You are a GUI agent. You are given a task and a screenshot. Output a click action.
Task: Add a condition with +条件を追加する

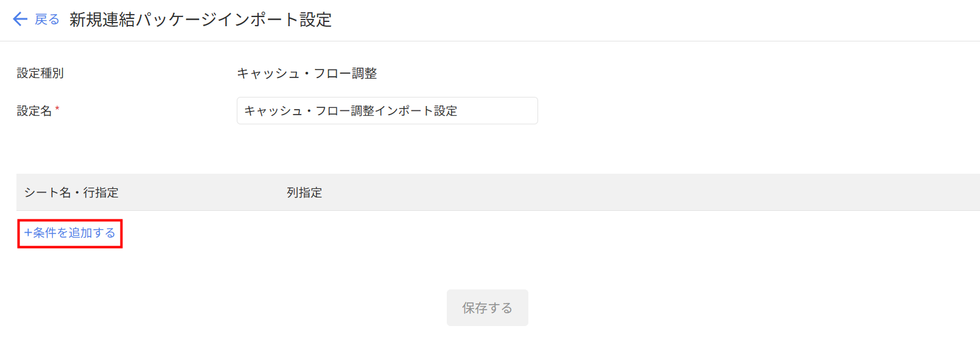pyautogui.click(x=70, y=233)
